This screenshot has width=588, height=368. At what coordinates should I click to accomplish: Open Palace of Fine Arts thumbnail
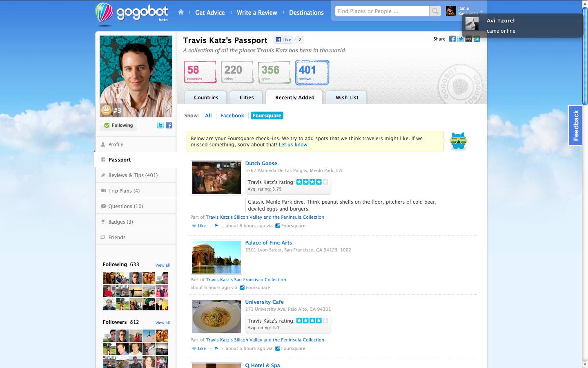(216, 257)
